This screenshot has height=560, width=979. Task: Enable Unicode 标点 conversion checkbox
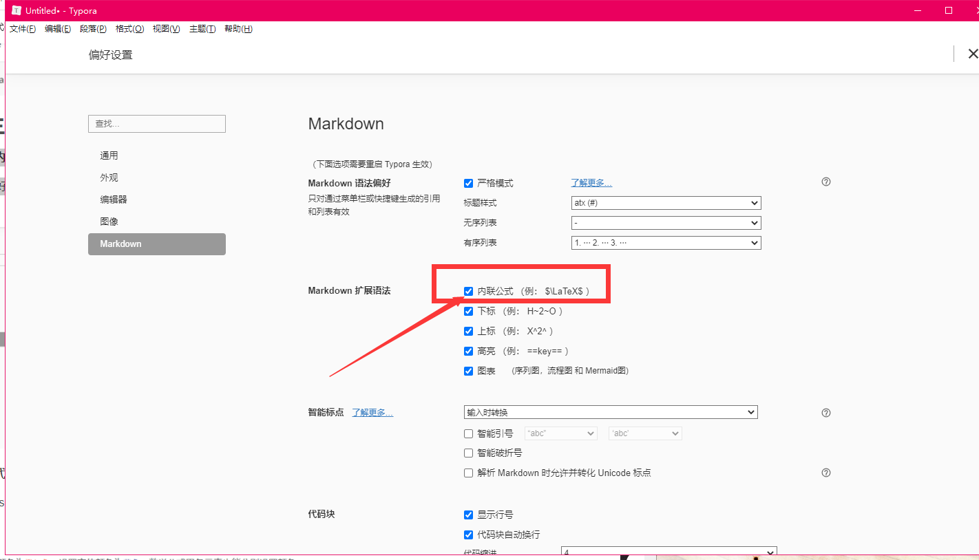click(x=469, y=473)
